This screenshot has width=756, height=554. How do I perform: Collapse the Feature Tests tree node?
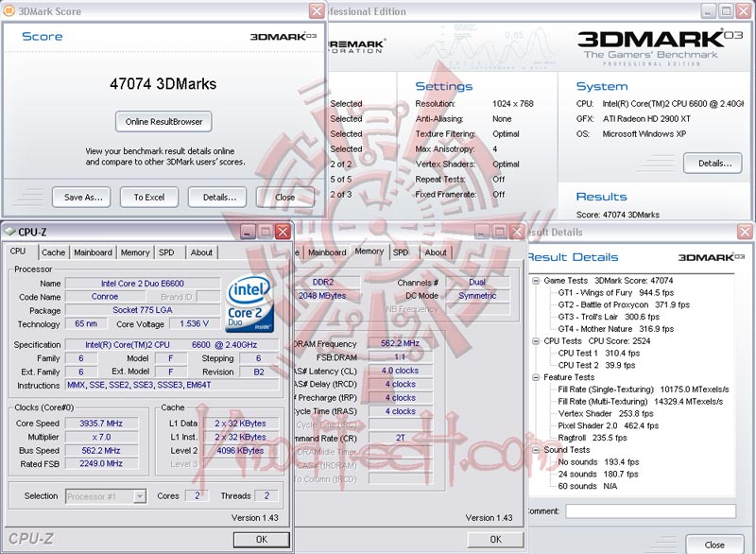535,377
